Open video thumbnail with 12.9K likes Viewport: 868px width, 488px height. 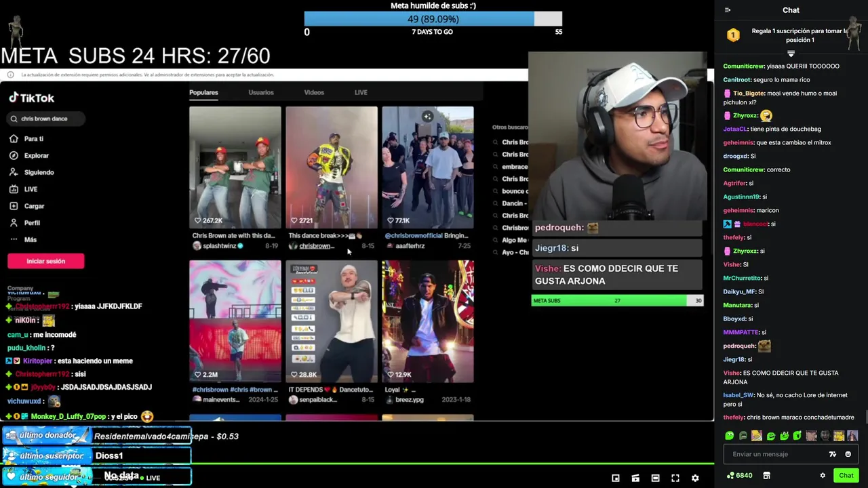428,321
